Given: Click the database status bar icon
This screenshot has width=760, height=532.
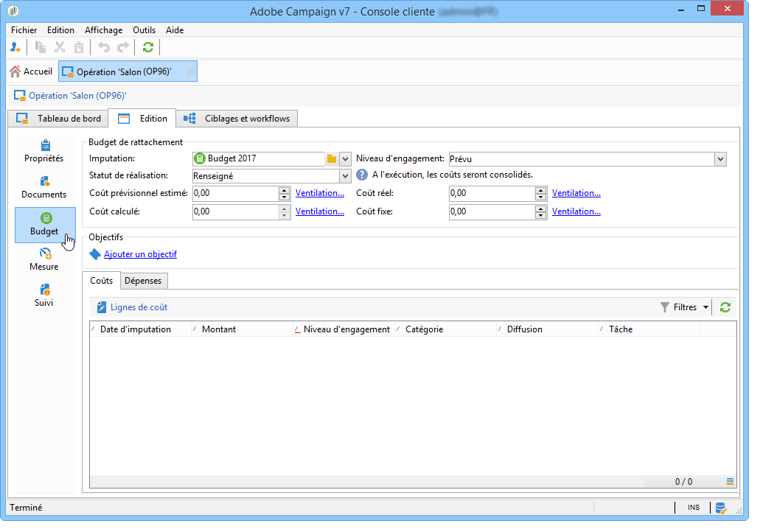Looking at the screenshot, I should [721, 508].
